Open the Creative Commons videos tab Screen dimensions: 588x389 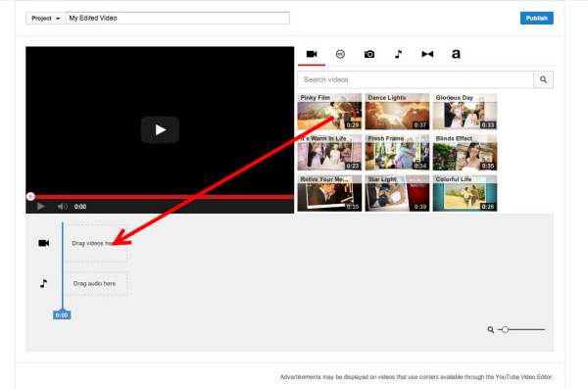[x=340, y=55]
